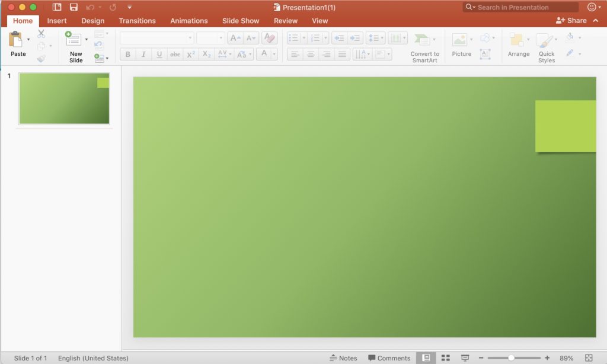Click the Share button
607x364 pixels.
(x=571, y=21)
